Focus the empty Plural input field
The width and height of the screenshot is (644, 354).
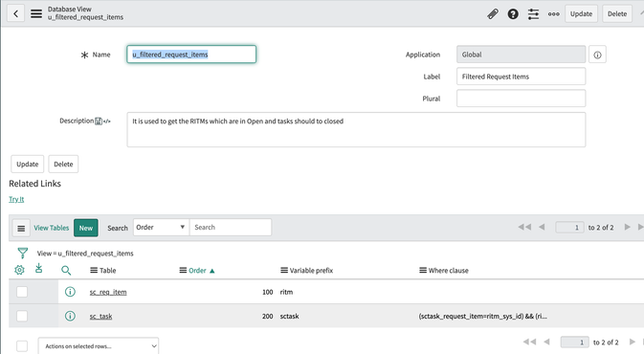click(521, 99)
